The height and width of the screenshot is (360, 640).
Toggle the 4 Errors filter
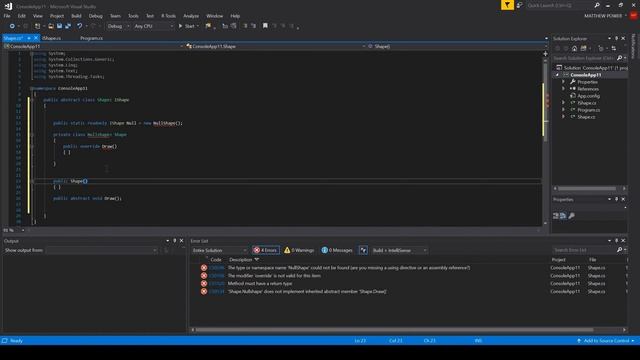click(266, 250)
